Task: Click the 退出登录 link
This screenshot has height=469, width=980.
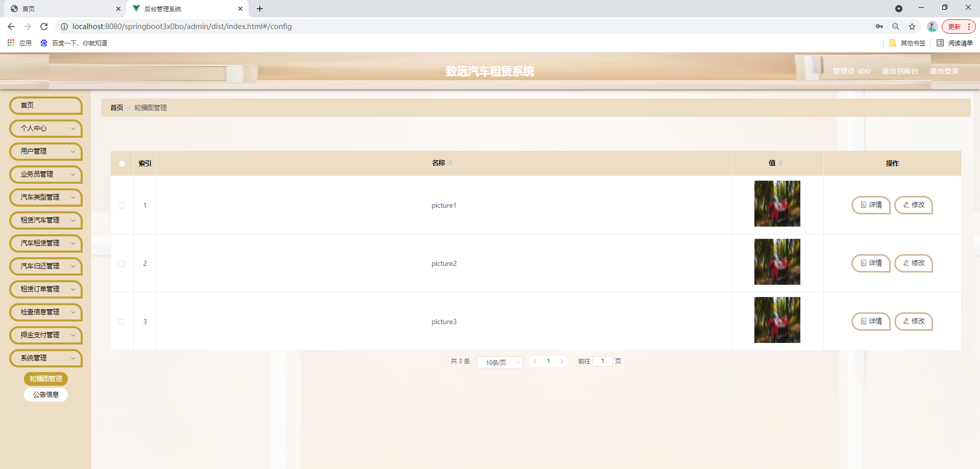Action: [944, 71]
